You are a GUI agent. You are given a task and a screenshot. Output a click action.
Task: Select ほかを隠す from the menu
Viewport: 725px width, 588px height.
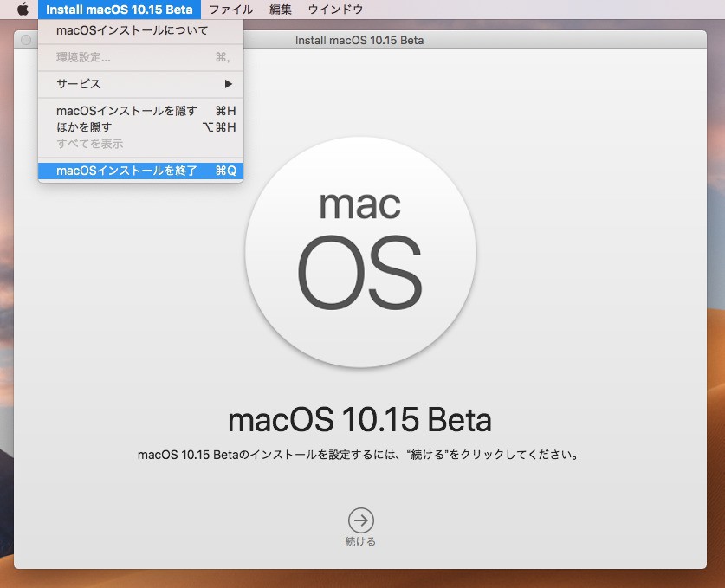[84, 127]
